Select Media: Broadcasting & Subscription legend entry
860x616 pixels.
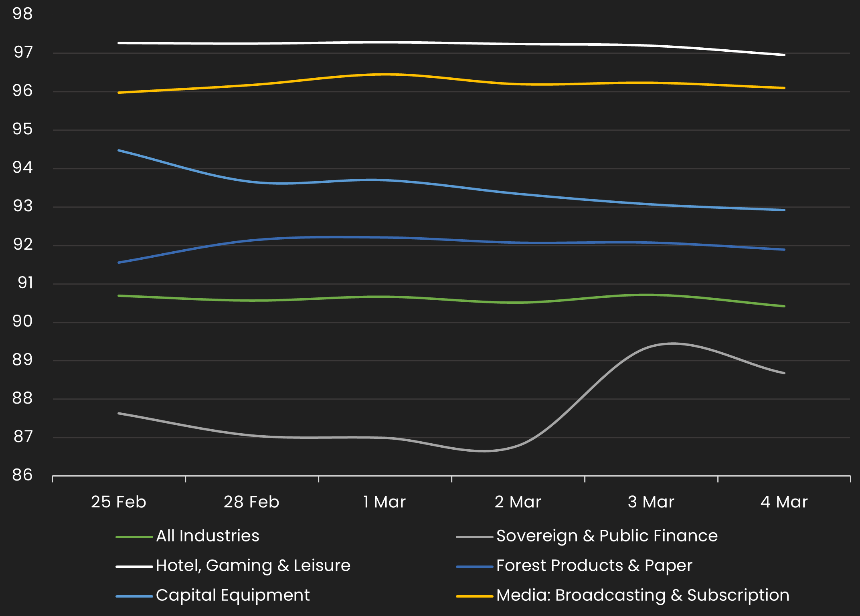pyautogui.click(x=643, y=595)
